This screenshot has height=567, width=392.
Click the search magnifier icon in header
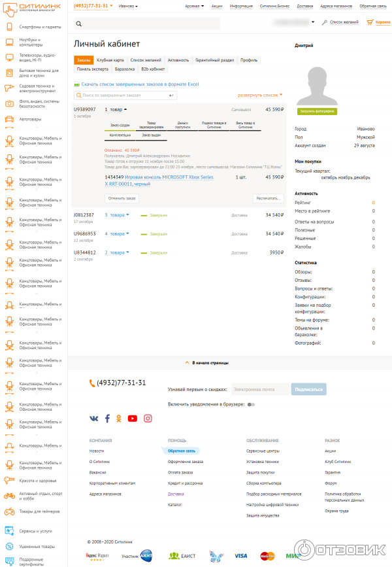point(79,24)
